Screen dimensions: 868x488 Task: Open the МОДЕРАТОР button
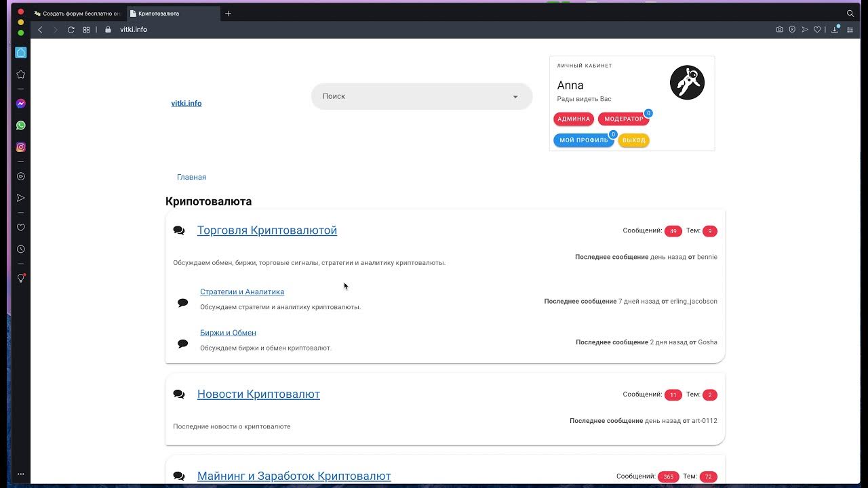(x=624, y=119)
